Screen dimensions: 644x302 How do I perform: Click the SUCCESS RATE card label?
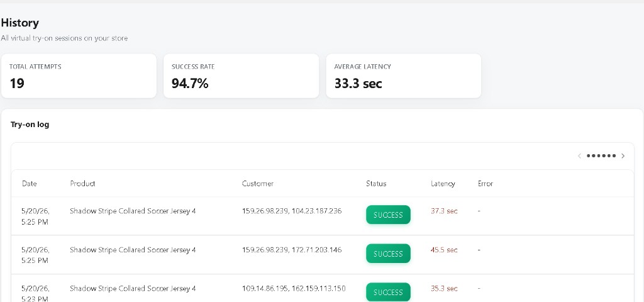(x=193, y=67)
